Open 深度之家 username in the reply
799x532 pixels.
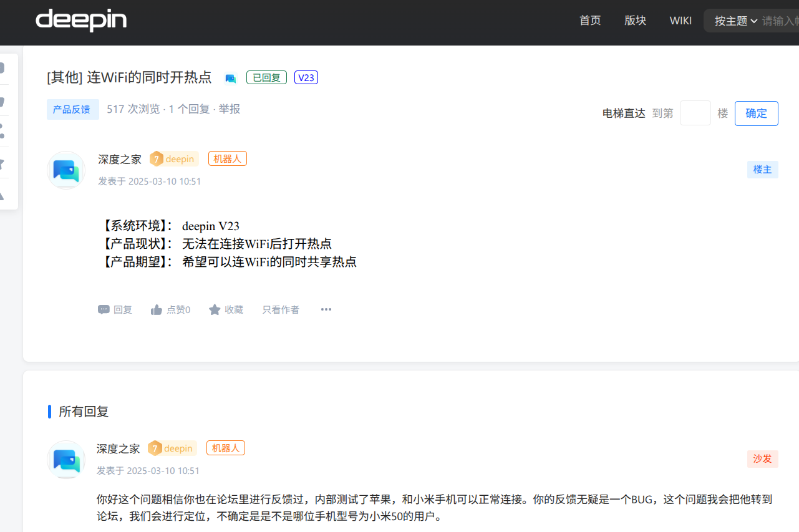tap(119, 448)
